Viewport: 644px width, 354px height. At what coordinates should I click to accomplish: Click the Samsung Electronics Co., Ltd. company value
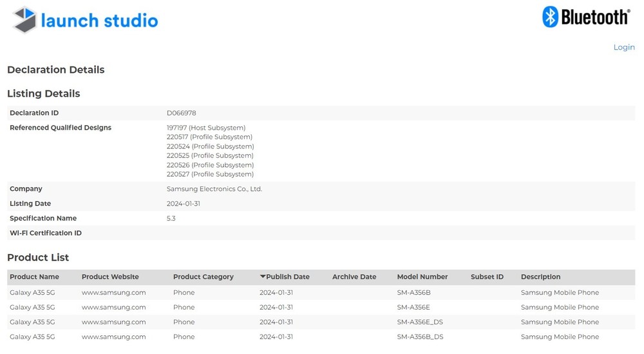(214, 189)
